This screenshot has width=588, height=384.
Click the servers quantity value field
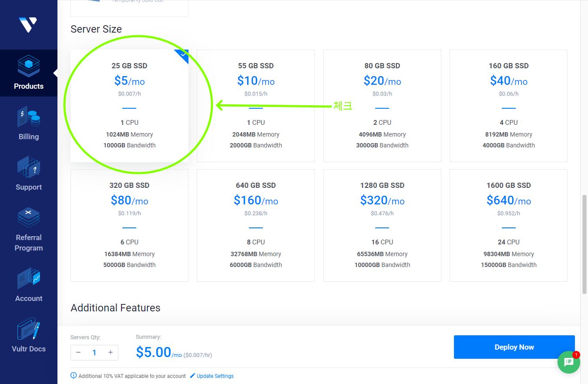click(94, 353)
